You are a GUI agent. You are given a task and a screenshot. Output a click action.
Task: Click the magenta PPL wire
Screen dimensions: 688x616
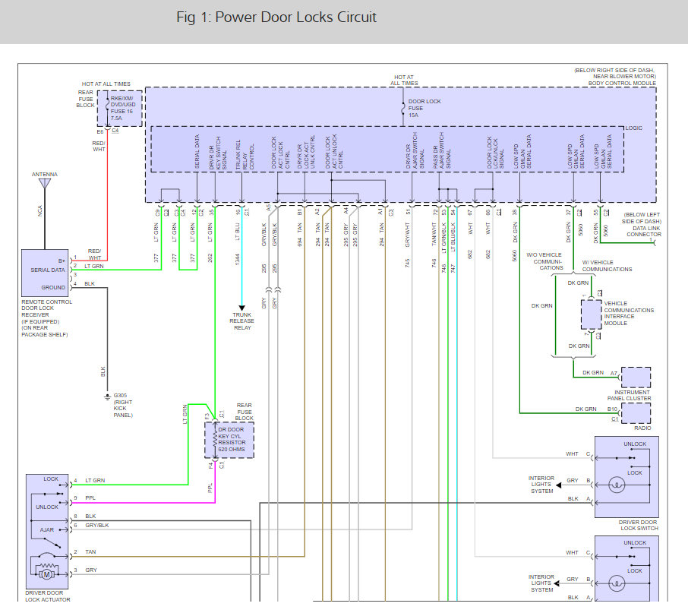coord(152,501)
